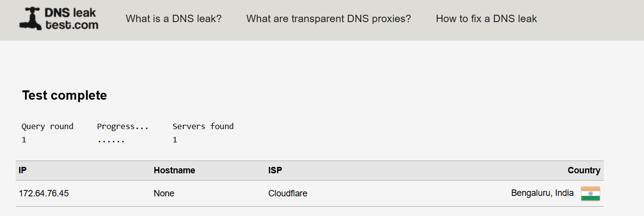Open the 'What is a DNS leak?' page
The image size is (644, 216).
click(173, 19)
